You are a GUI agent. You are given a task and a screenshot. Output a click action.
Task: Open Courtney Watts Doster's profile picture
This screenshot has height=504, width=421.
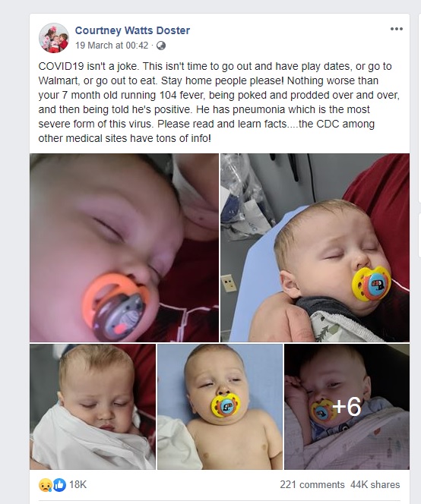tap(54, 38)
